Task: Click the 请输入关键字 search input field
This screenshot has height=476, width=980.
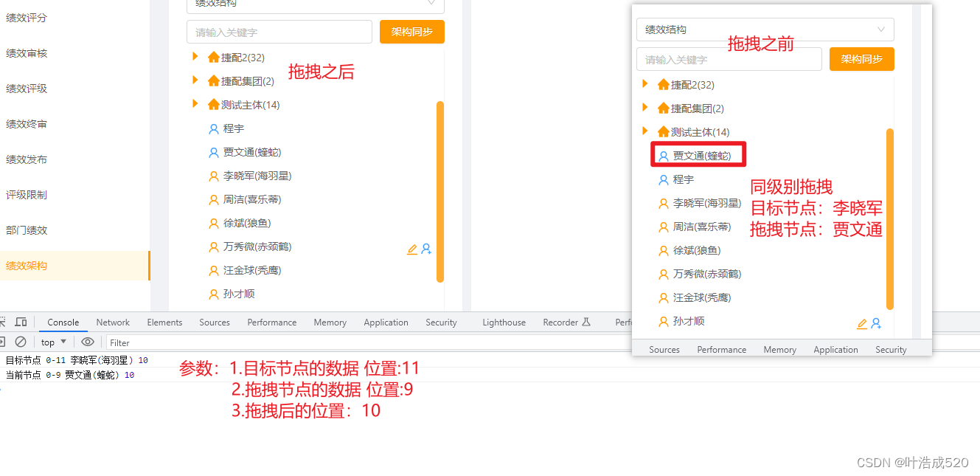Action: (x=279, y=32)
